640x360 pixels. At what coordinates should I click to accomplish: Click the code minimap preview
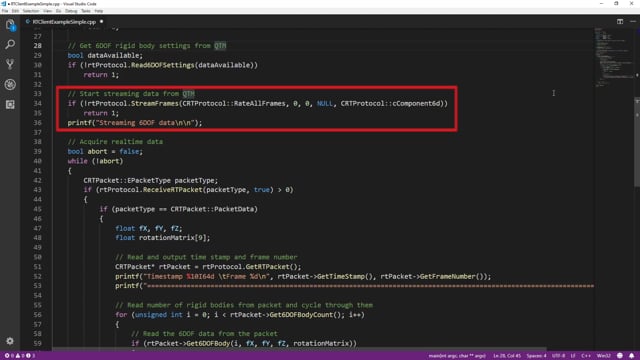(x=614, y=57)
